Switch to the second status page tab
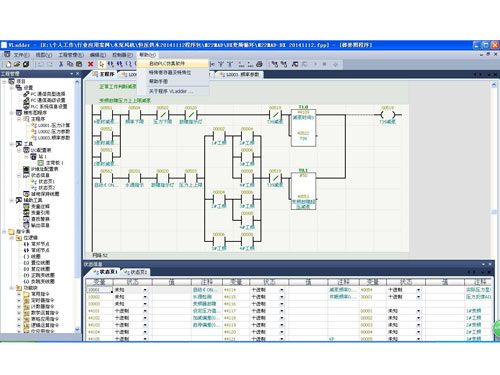Image resolution: width=500 pixels, height=375 pixels. tap(136, 272)
